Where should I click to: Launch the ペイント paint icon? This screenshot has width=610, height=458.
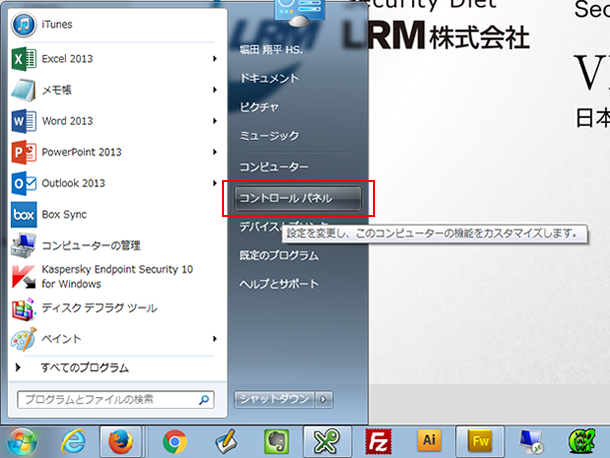24,339
